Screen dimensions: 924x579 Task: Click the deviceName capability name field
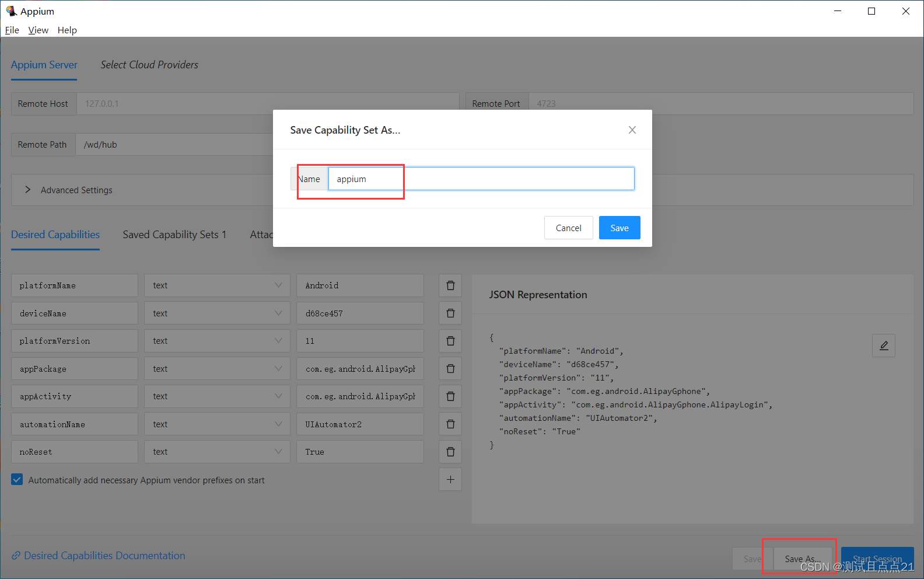(75, 313)
